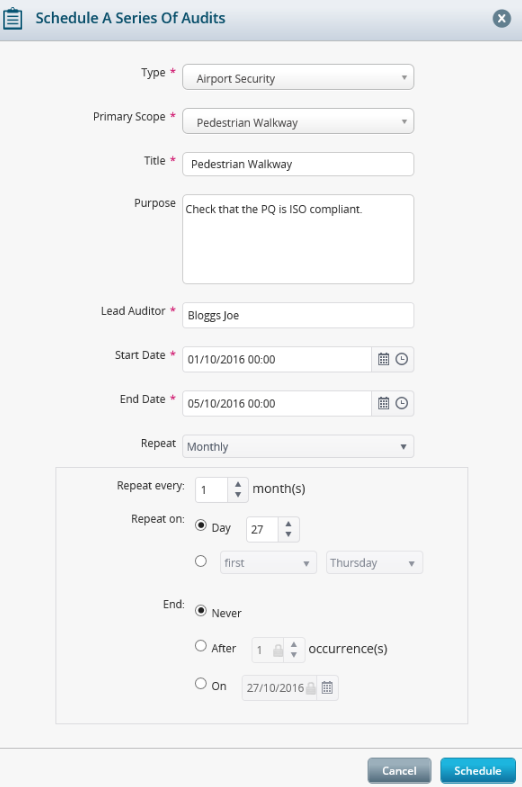Open the Repeat dropdown set to Monthly
The height and width of the screenshot is (787, 522).
pos(298,446)
